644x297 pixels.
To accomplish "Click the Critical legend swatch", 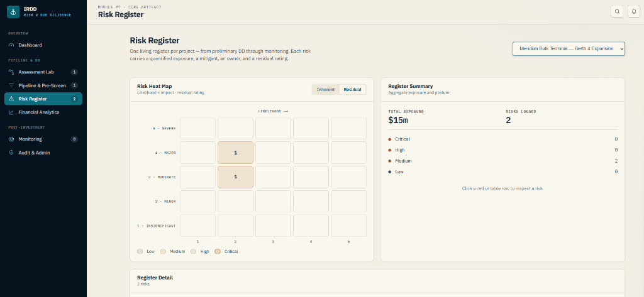I will pyautogui.click(x=217, y=251).
